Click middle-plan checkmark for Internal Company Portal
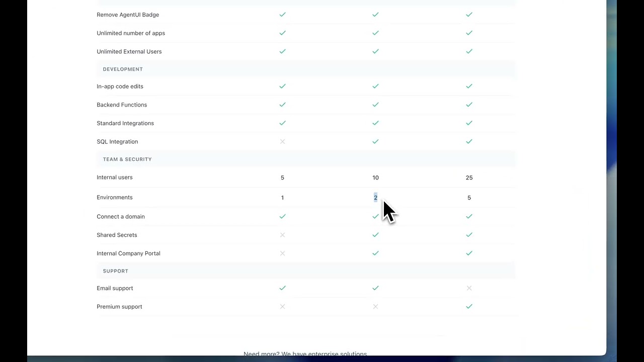The image size is (644, 362). (x=375, y=253)
